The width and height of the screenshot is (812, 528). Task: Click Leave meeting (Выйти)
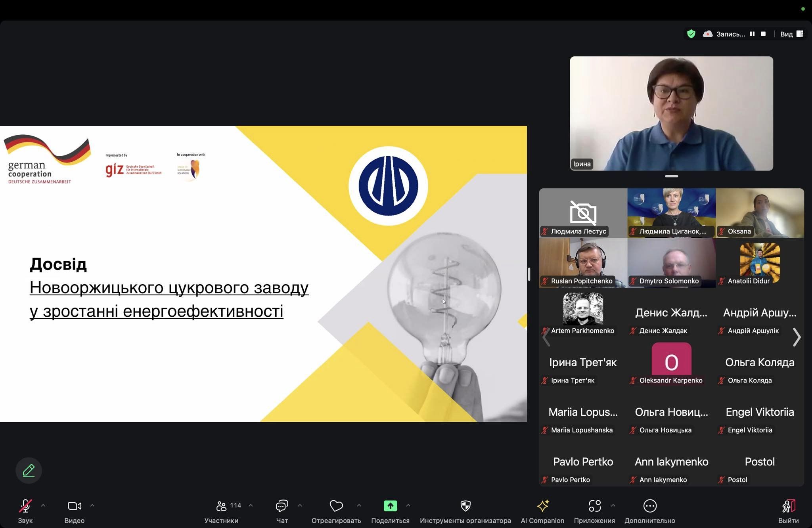pyautogui.click(x=788, y=506)
